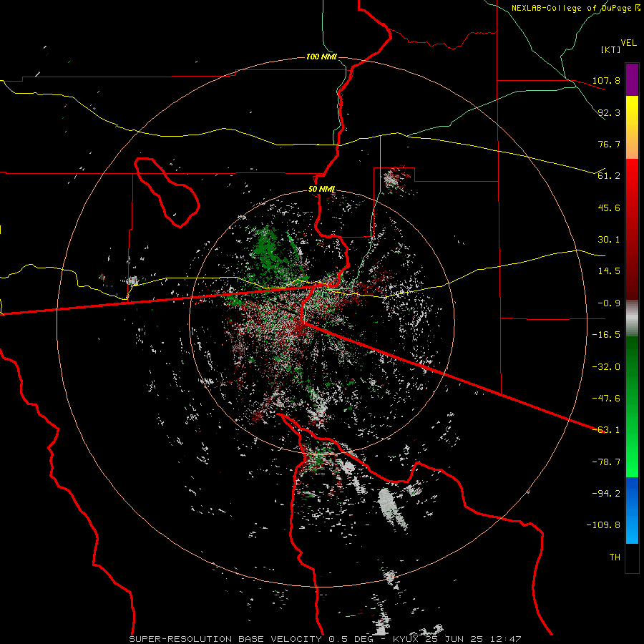The width and height of the screenshot is (644, 644).
Task: Click the -63.1 velocity scale value
Action: click(x=606, y=430)
